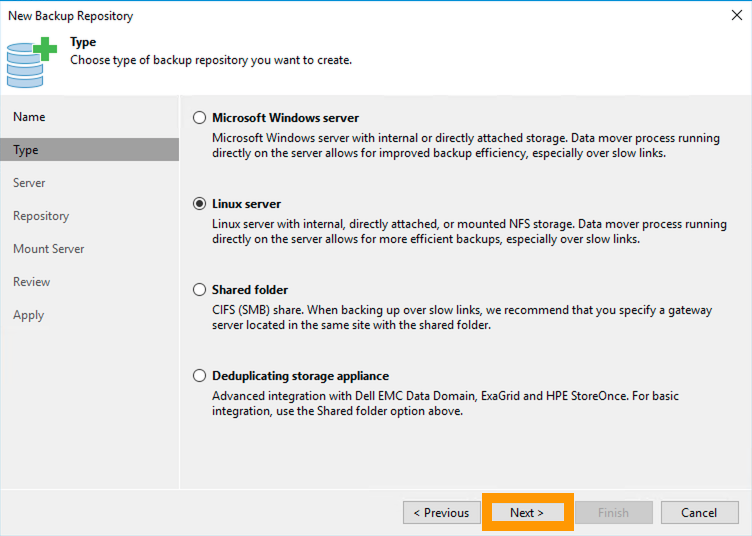The height and width of the screenshot is (536, 752).
Task: Choose the Shared folder radio button
Action: point(200,290)
